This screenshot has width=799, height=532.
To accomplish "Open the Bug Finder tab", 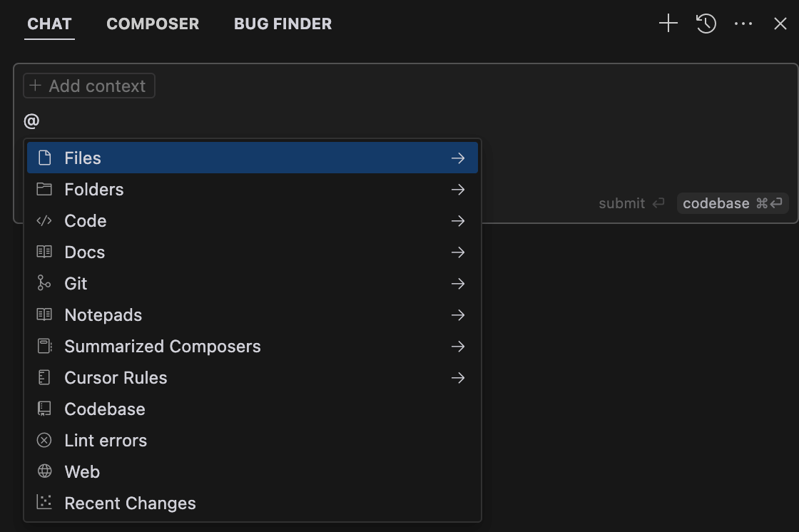I will tap(283, 24).
